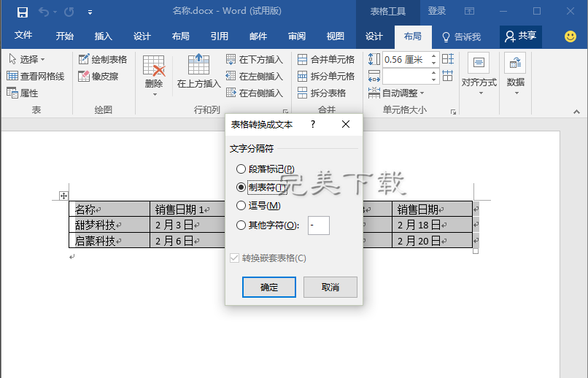Click the other character input box
This screenshot has height=378, width=588.
click(x=319, y=225)
